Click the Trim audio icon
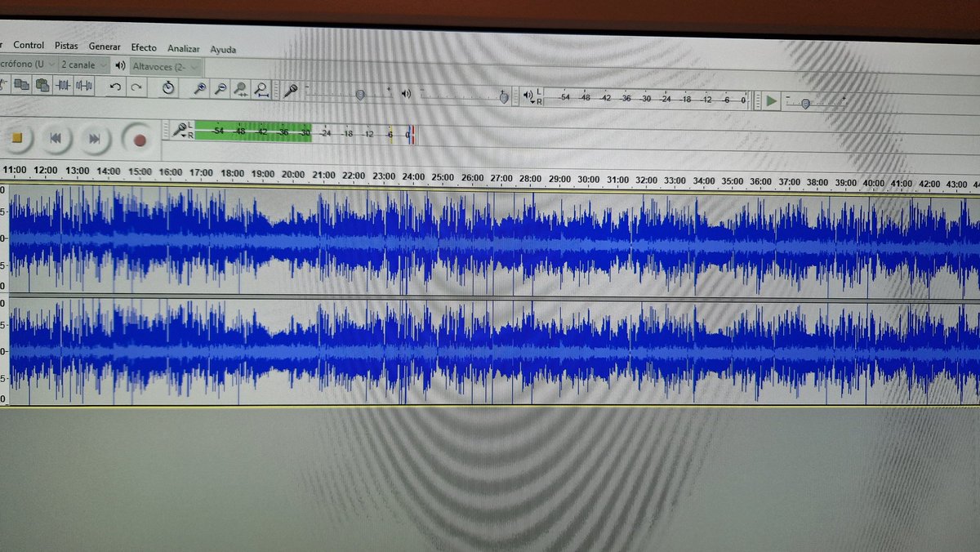Viewport: 980px width, 552px height. point(64,85)
